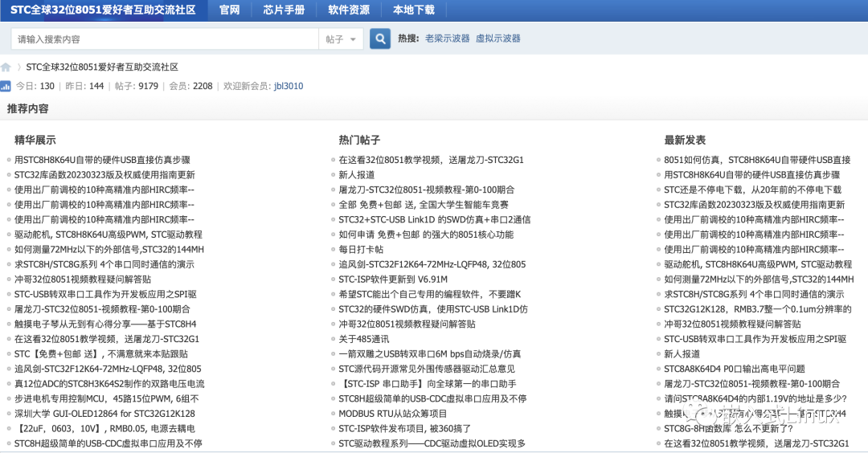
Task: Click breadcrumb link STC全球32位8051爱好者互助交流社区
Action: tap(102, 67)
